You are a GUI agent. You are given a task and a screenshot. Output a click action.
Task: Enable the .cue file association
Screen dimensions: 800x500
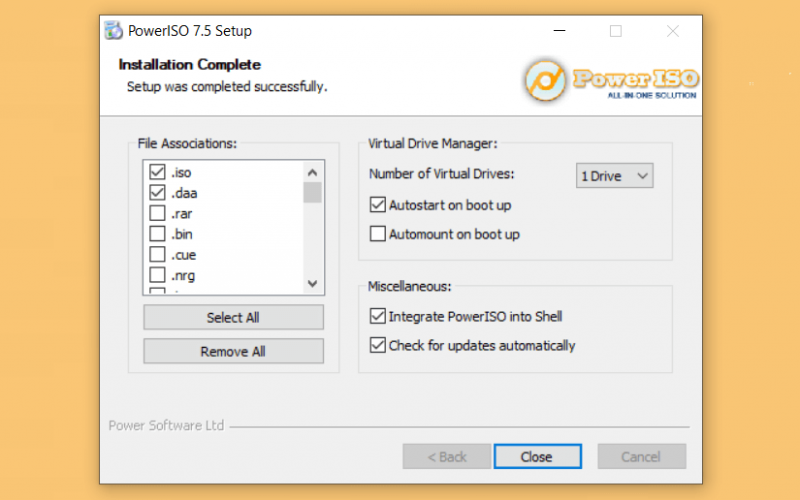click(x=157, y=254)
